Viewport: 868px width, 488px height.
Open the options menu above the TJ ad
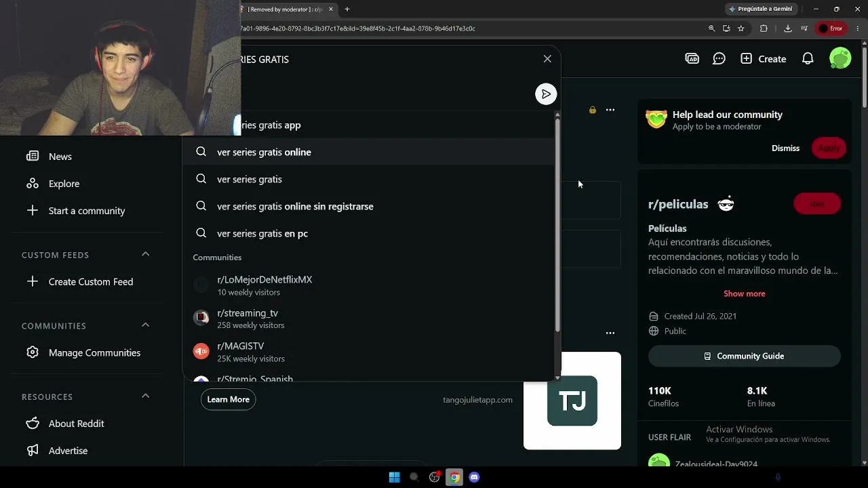pyautogui.click(x=610, y=333)
